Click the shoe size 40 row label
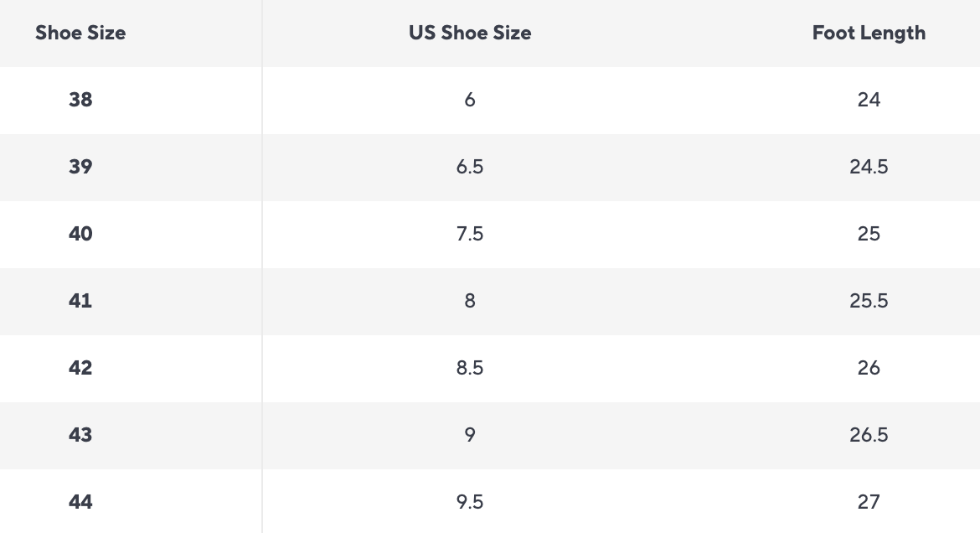This screenshot has width=980, height=533. (80, 234)
